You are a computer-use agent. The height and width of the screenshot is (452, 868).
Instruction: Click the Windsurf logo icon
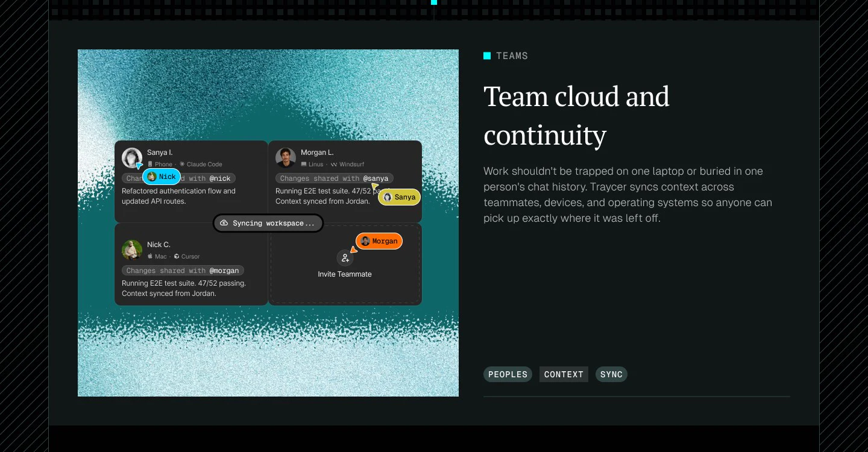pos(333,164)
